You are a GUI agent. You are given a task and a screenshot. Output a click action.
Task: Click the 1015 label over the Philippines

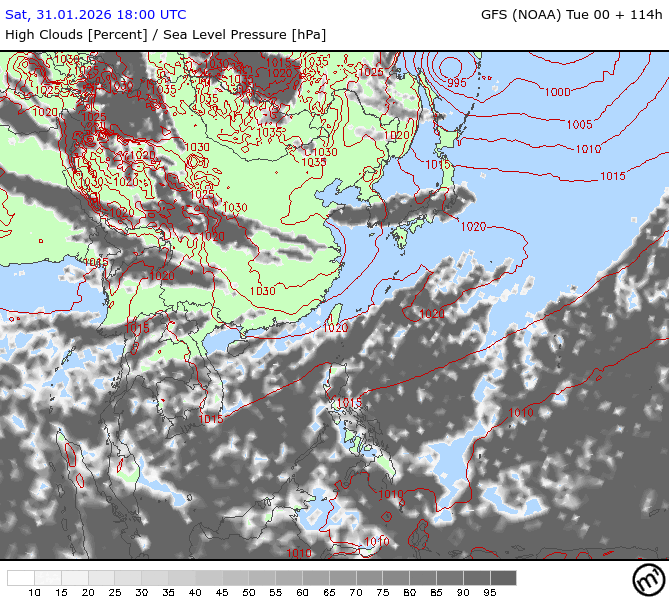[x=348, y=402]
